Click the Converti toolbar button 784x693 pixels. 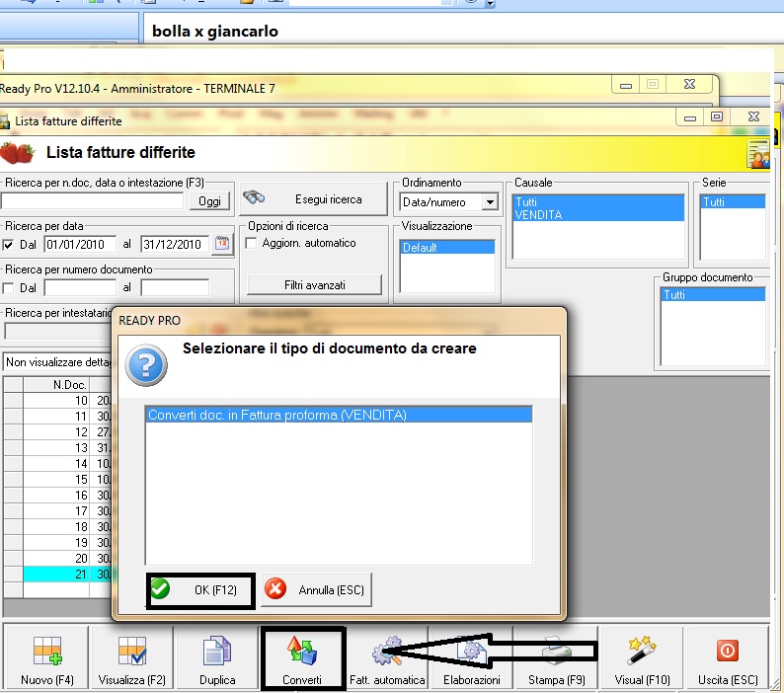pos(302,658)
